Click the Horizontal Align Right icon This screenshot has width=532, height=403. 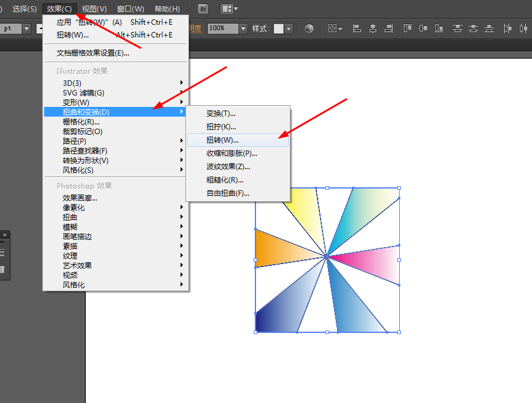[x=388, y=28]
